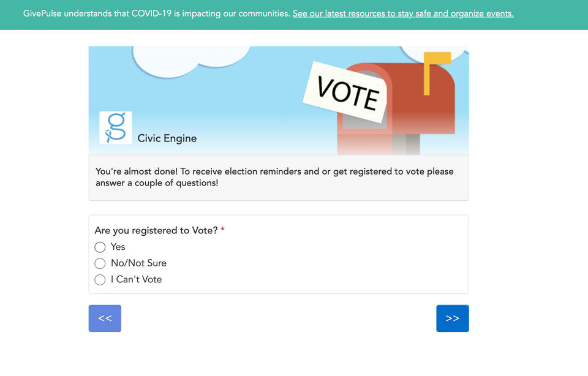Click the 'Are you registered to Vote?' question

(x=156, y=230)
